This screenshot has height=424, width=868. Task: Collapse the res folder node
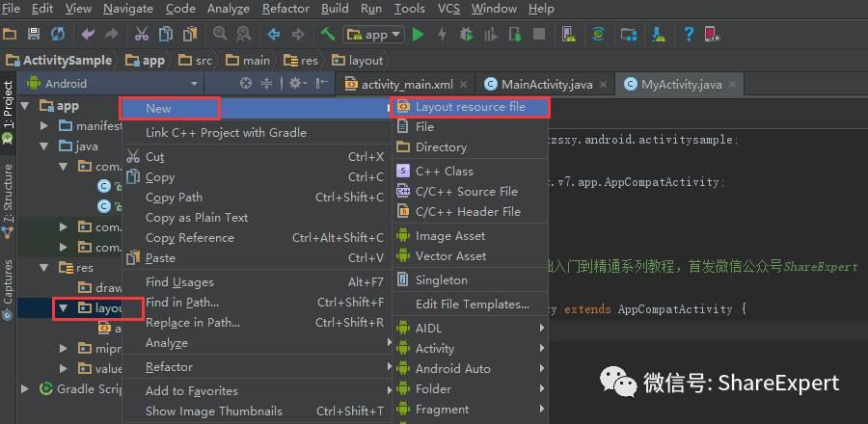pyautogui.click(x=44, y=268)
